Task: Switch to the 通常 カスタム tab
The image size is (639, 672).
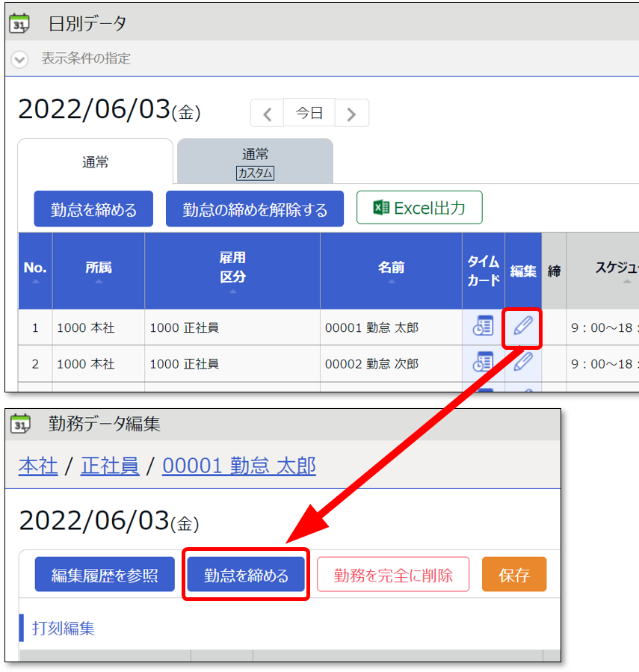Action: (x=255, y=162)
